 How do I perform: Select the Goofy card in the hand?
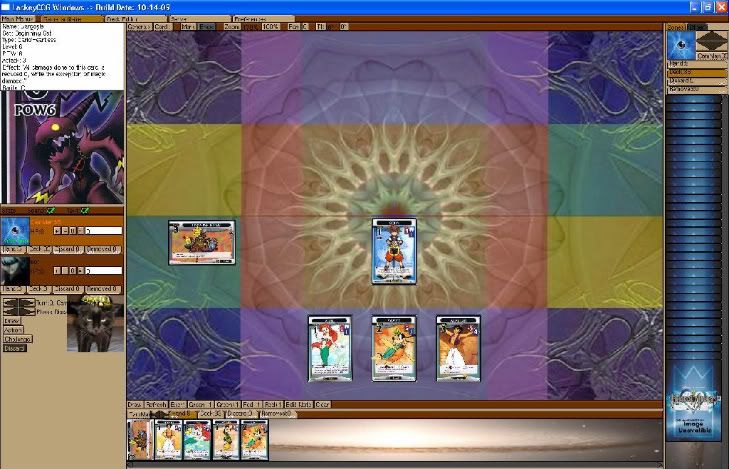(x=254, y=440)
